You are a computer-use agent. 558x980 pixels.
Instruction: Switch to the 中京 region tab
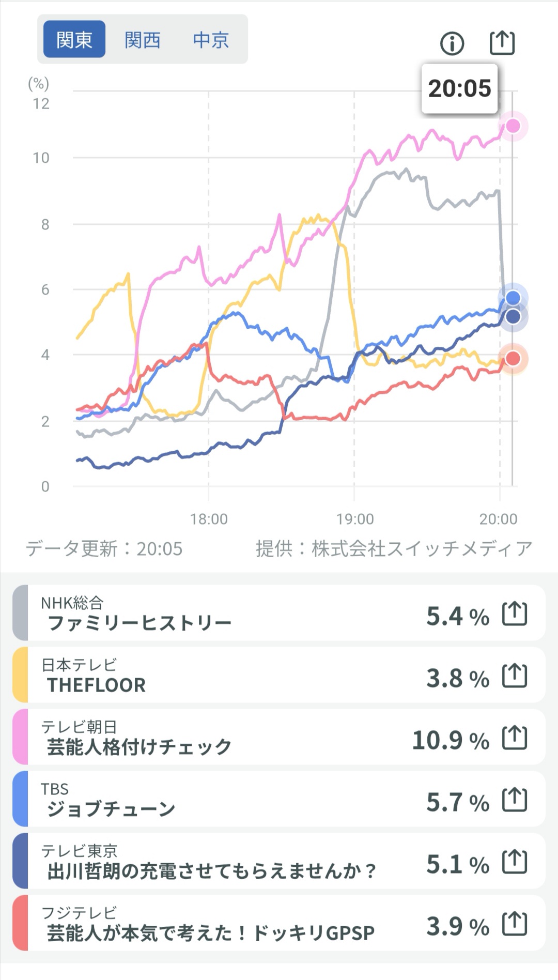[211, 40]
